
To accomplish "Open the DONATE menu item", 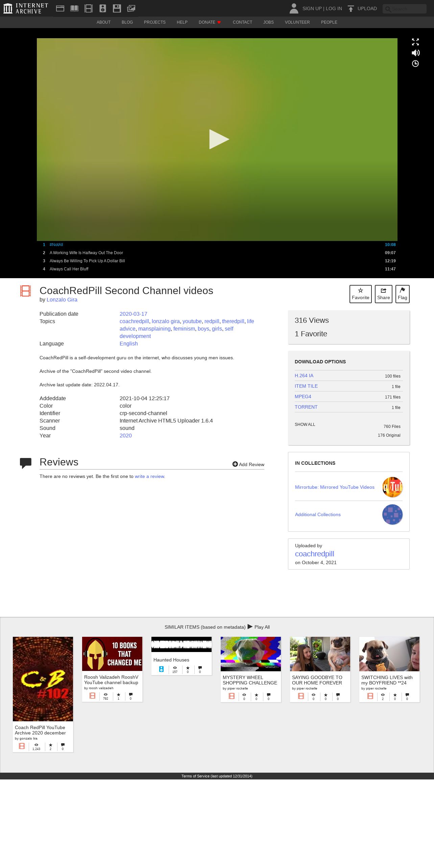I will tap(210, 22).
